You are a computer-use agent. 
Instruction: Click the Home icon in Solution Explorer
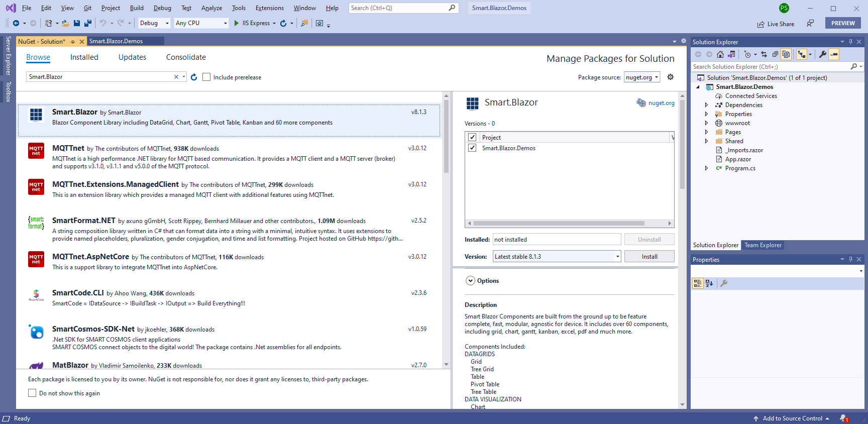[x=720, y=54]
